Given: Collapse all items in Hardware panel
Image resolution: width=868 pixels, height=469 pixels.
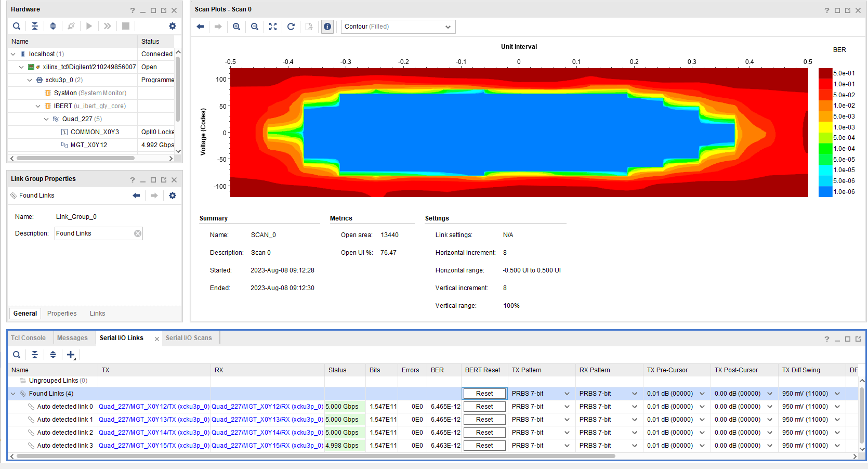Looking at the screenshot, I should 35,26.
